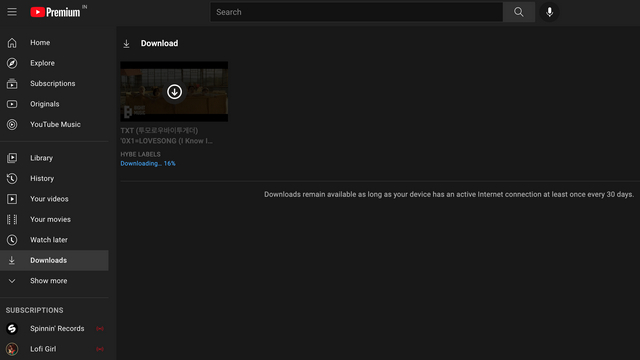Click the Explore compass icon
Viewport: 640px width, 360px height.
(12, 63)
